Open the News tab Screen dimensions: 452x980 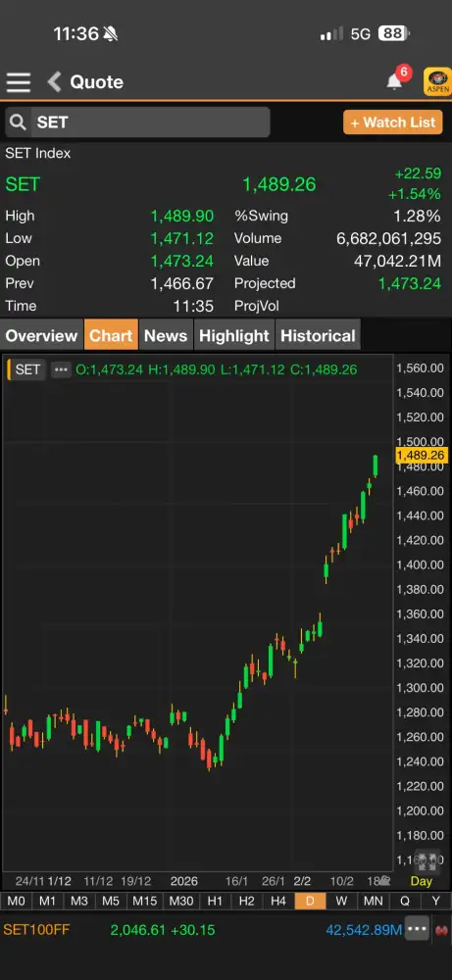pos(166,335)
